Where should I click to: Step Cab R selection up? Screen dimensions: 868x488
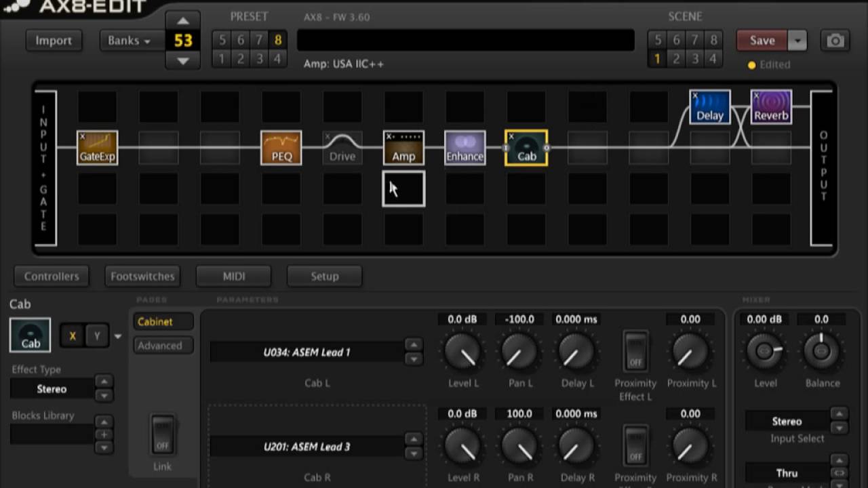coord(414,440)
